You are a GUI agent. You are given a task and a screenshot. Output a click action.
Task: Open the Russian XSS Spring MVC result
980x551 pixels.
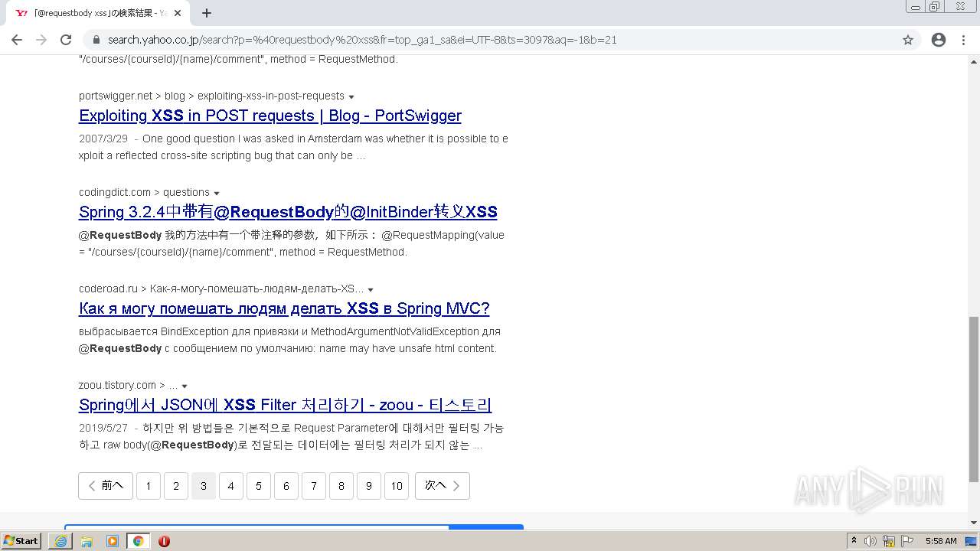284,308
